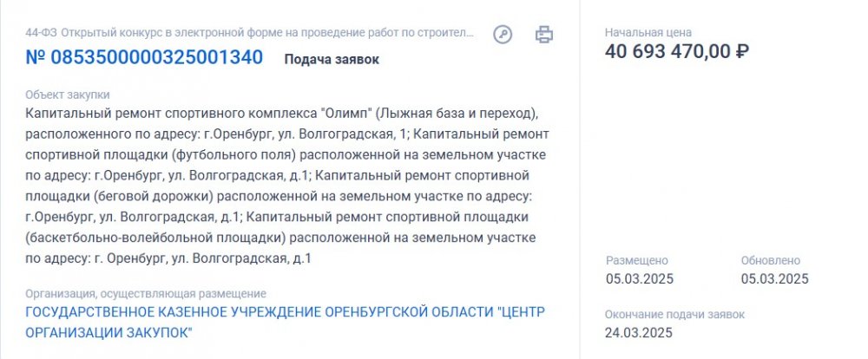
Task: Click the 44-ФЗ law label
Action: (x=41, y=33)
